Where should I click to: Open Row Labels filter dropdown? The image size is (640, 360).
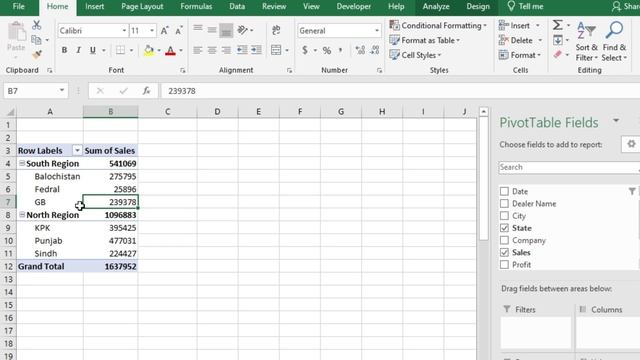[77, 151]
